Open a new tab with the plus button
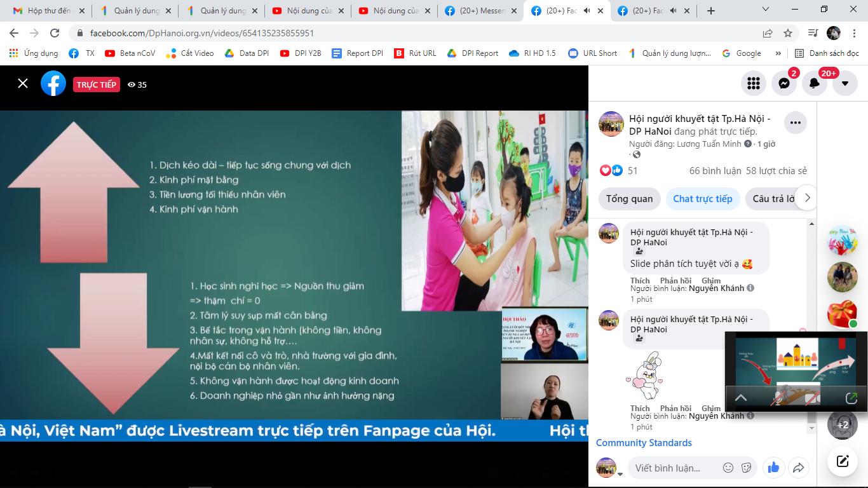 [x=711, y=11]
